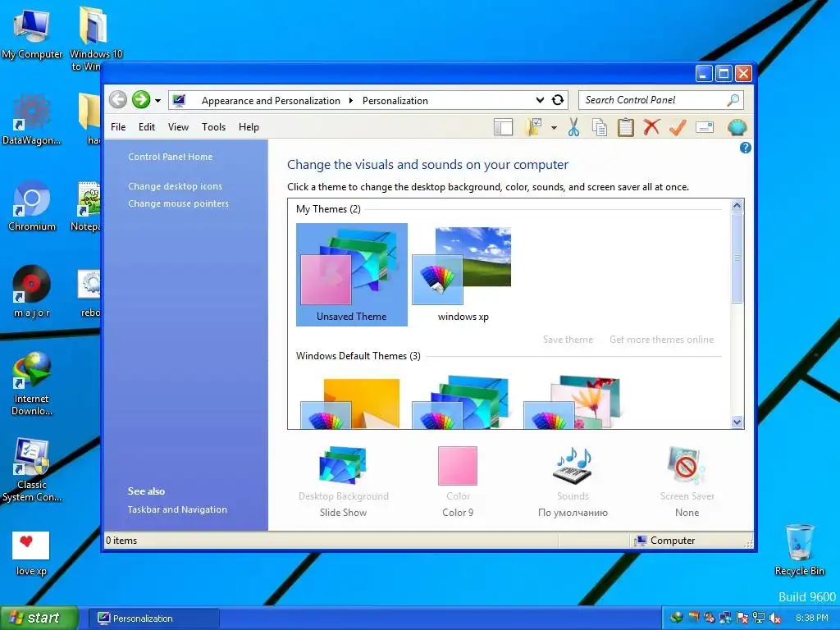Click Get more themes online

point(661,339)
